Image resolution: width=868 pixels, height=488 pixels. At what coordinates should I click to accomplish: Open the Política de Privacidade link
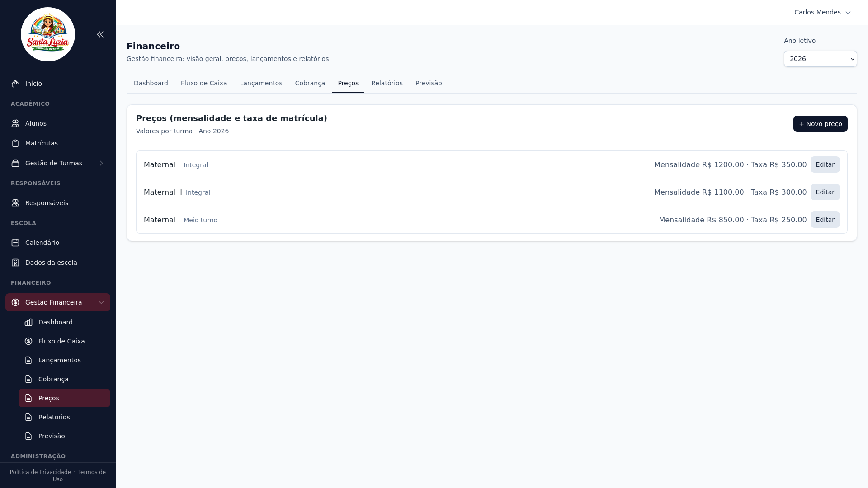pyautogui.click(x=40, y=472)
